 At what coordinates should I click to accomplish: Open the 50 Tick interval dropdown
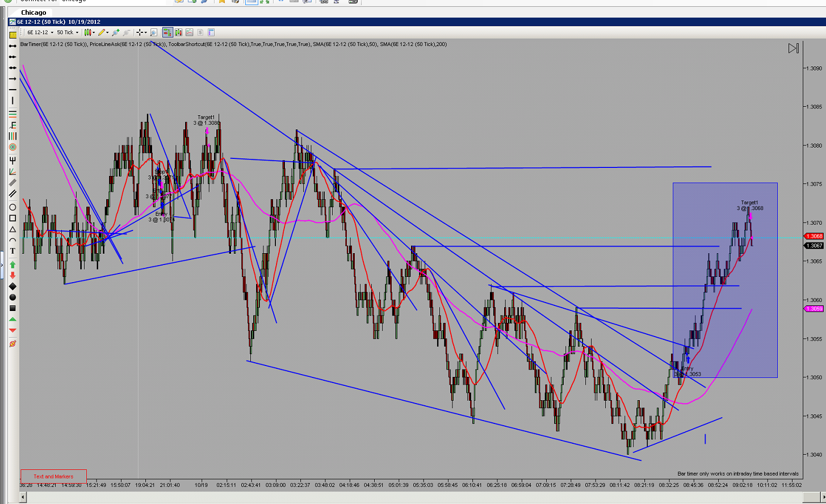coord(67,32)
